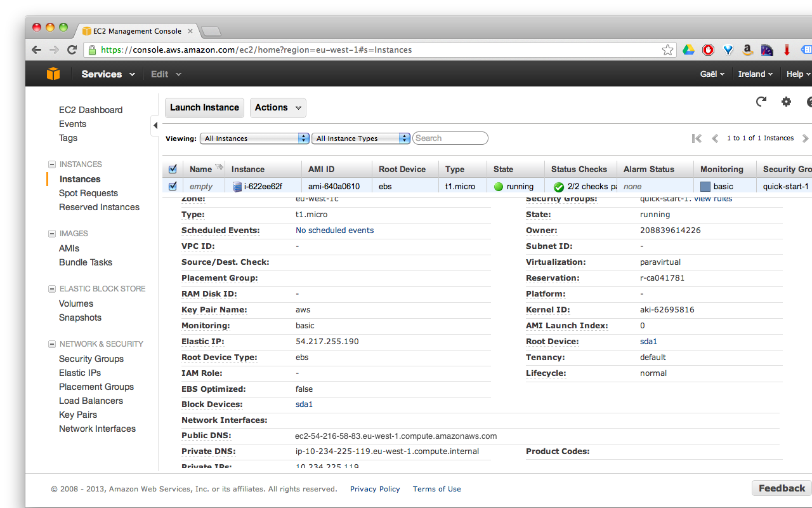
Task: Open column preferences via gear icon
Action: [x=786, y=102]
